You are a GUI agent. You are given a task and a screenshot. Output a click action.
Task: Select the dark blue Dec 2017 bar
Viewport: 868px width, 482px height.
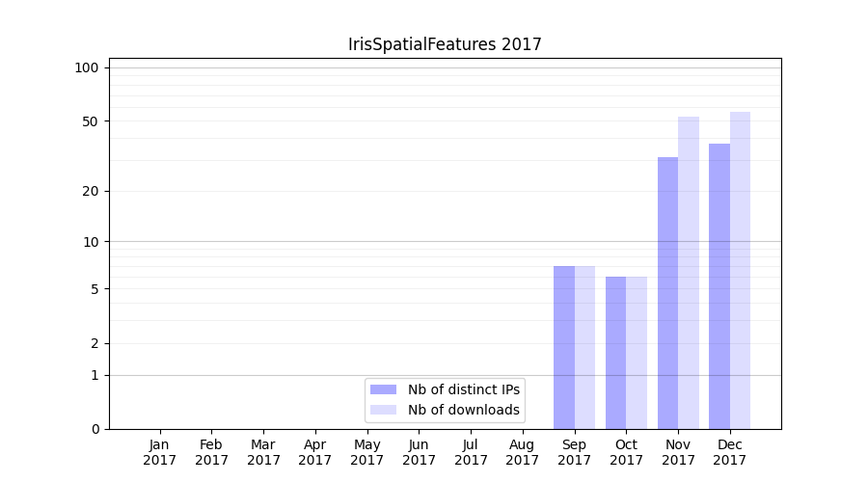click(719, 286)
